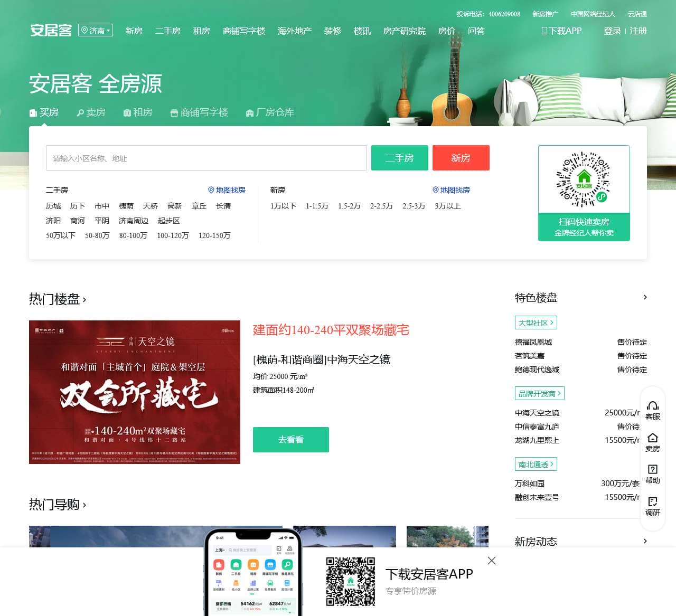This screenshot has height=616, width=676.
Task: Open the 南北通透 tag
Action: (536, 464)
